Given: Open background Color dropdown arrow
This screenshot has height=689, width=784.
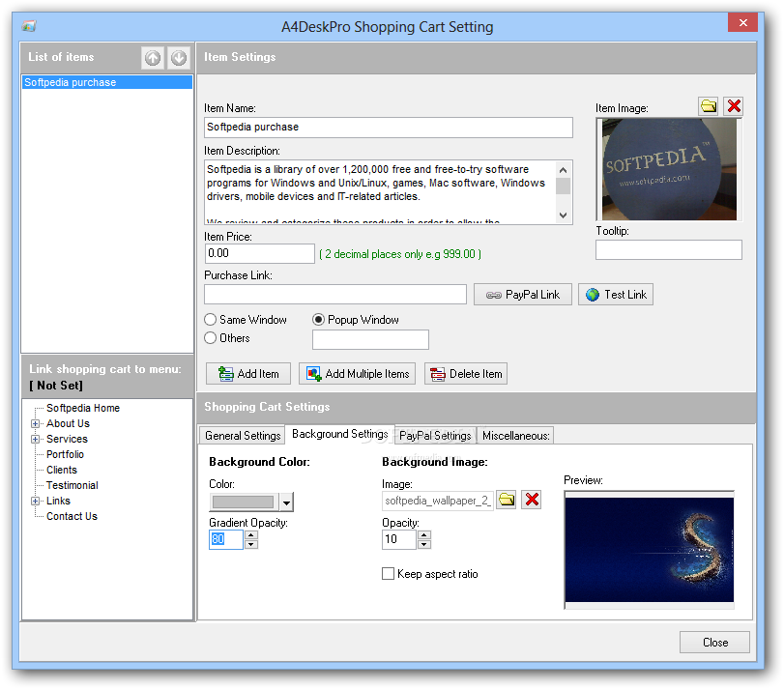Looking at the screenshot, I should (x=286, y=502).
